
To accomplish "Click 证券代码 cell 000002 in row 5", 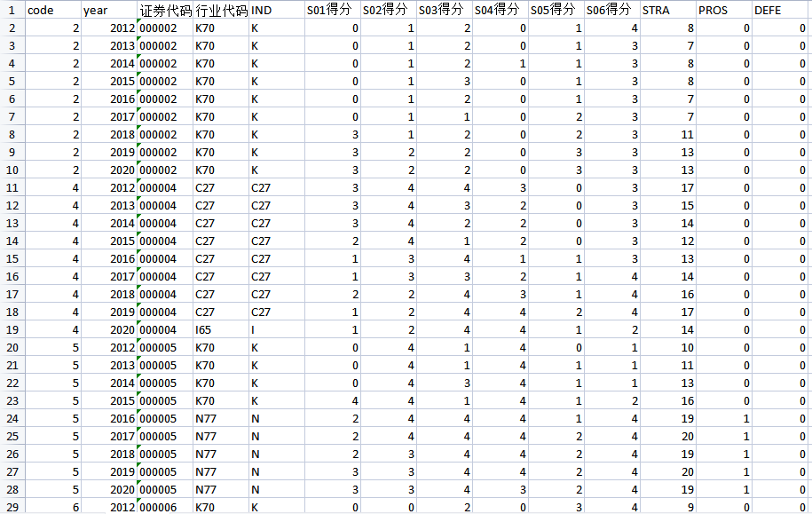I will (165, 82).
